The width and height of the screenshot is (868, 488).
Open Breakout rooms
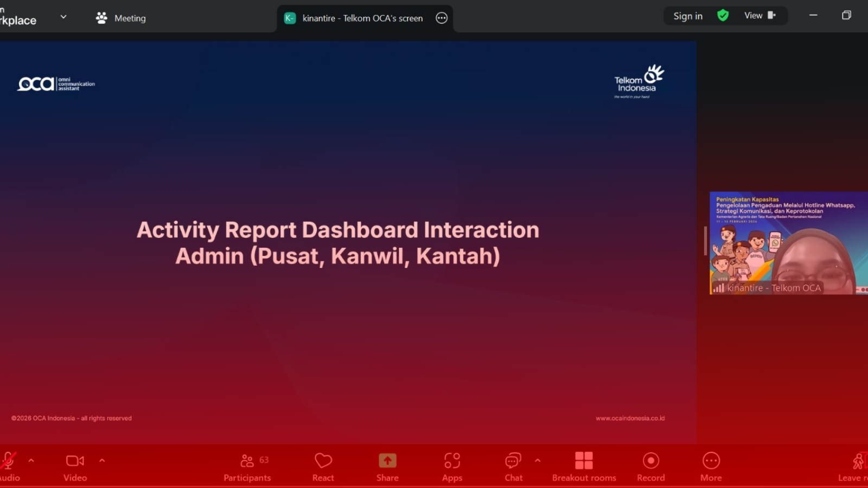click(584, 466)
